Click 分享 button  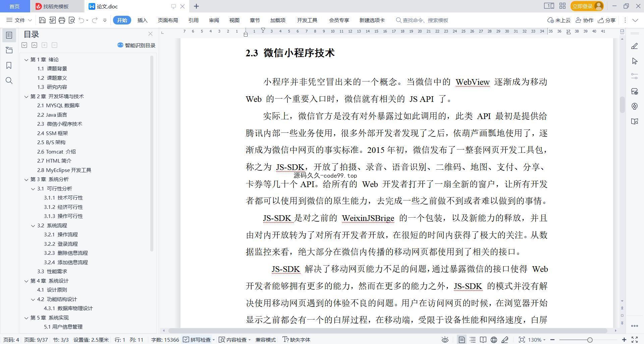coord(607,20)
